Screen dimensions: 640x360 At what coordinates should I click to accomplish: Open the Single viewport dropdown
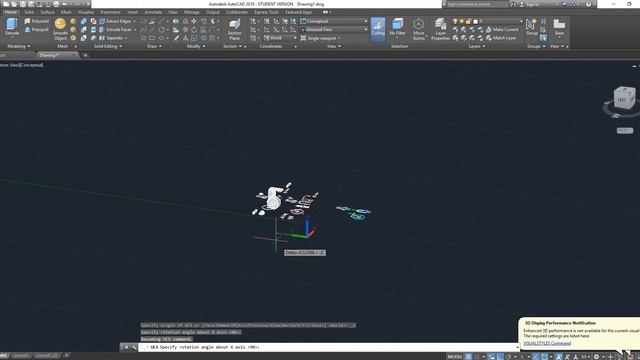tap(321, 38)
